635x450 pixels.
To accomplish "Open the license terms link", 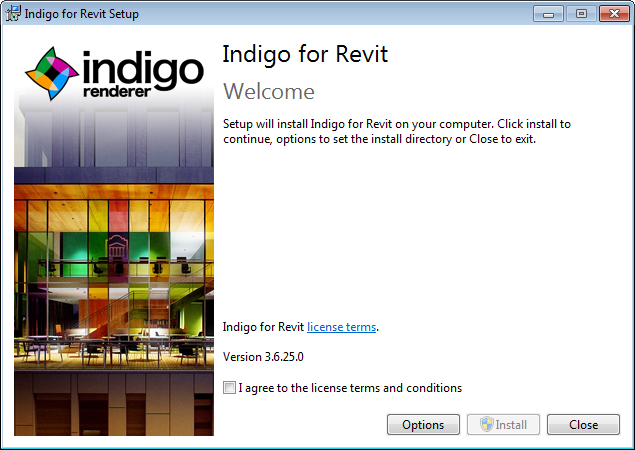I will point(341,327).
